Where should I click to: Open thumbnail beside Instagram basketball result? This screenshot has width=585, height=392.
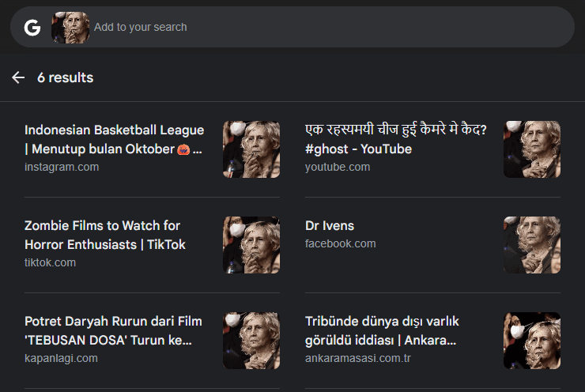(x=251, y=149)
